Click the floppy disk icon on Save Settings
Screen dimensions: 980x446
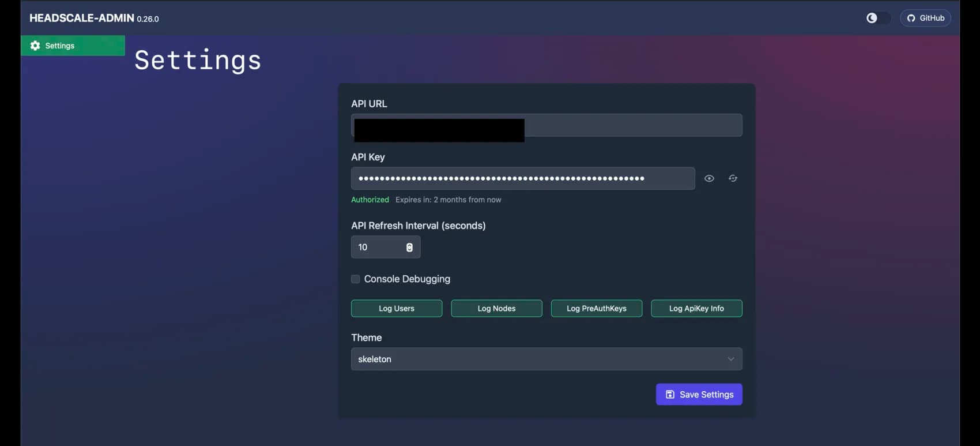[x=670, y=395]
